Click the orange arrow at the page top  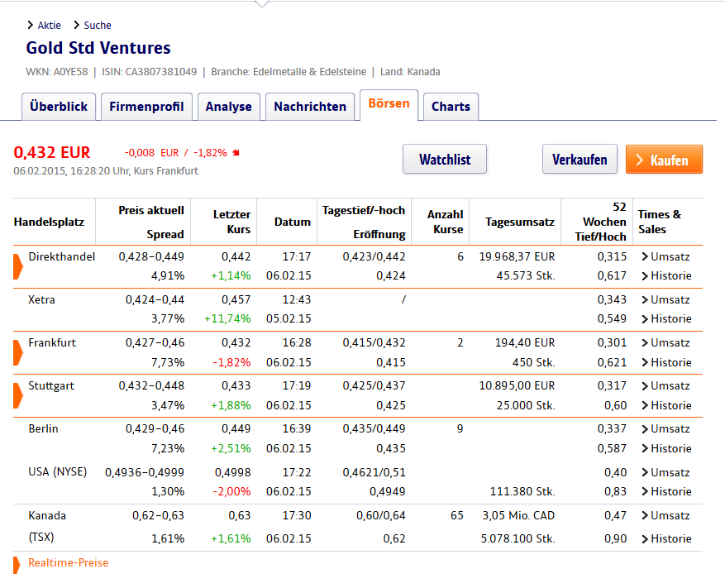click(x=261, y=4)
